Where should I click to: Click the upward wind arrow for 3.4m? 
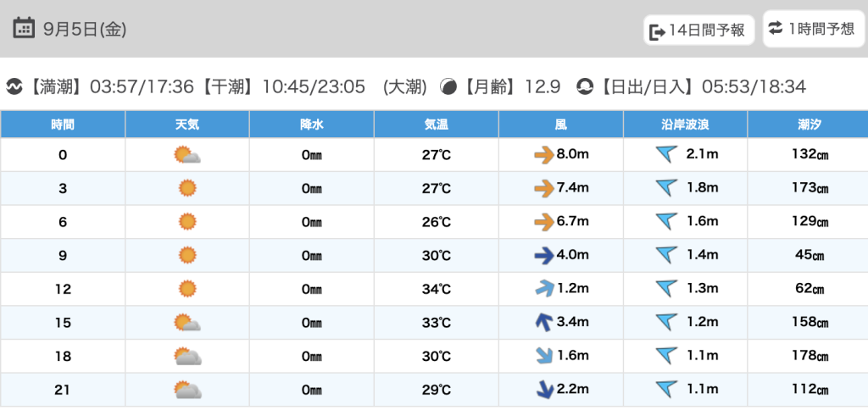[x=544, y=323]
